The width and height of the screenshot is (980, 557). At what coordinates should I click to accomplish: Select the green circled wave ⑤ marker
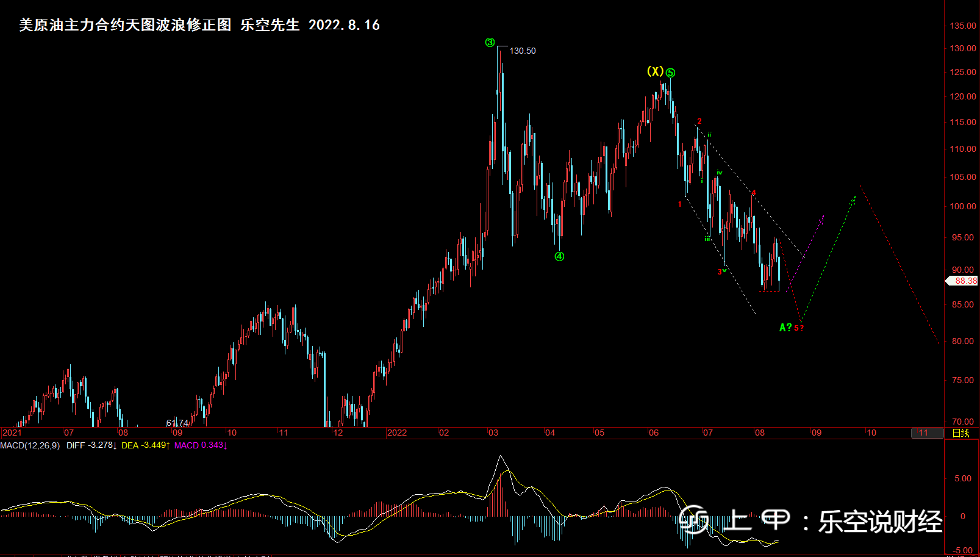[x=670, y=73]
